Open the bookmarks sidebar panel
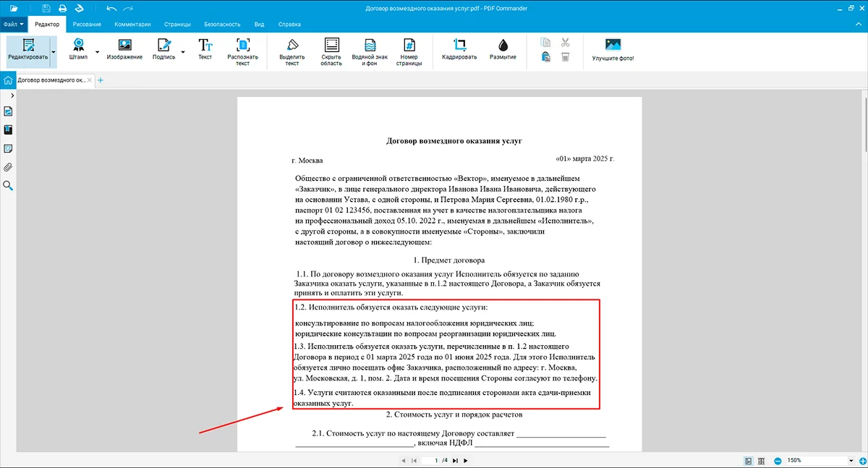868x468 pixels. click(8, 130)
